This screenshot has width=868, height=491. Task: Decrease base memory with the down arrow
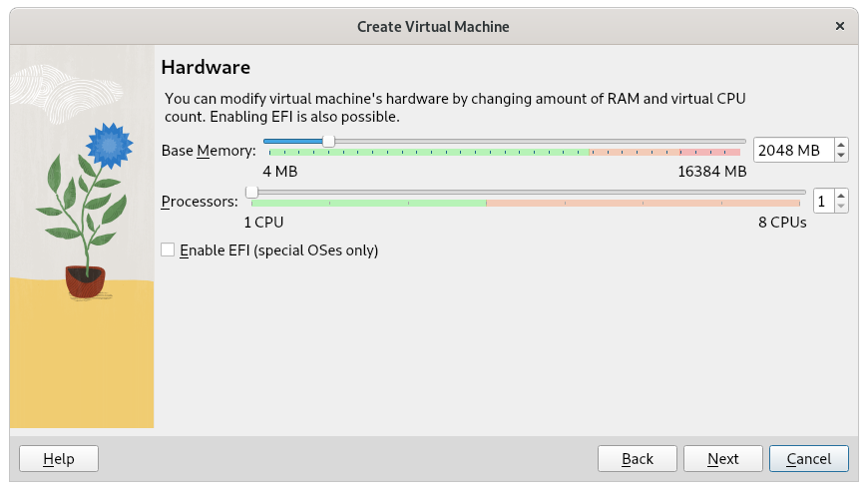click(x=841, y=156)
